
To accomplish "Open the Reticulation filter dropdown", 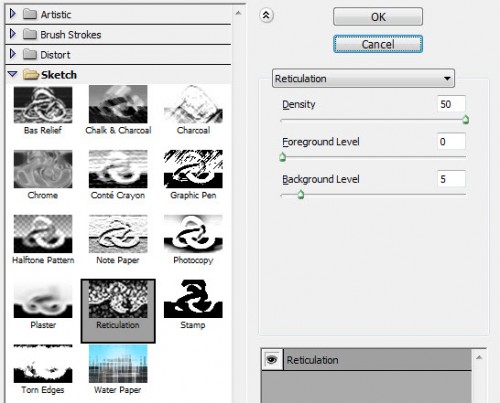I will 363,78.
